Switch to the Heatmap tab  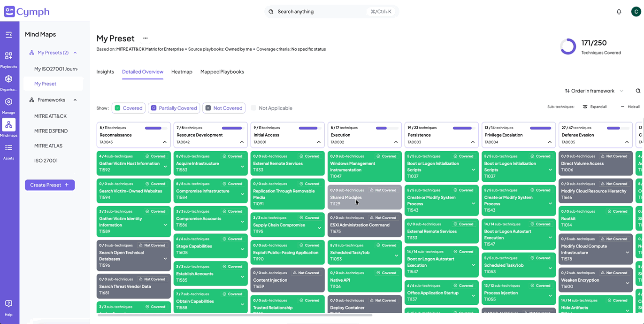pos(182,72)
